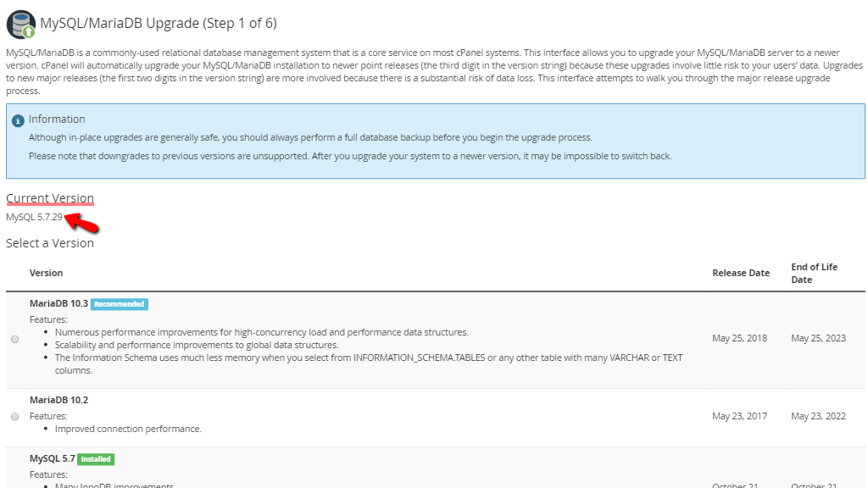The width and height of the screenshot is (868, 488).
Task: Click release date 'May 25, 2018'
Action: click(x=739, y=338)
